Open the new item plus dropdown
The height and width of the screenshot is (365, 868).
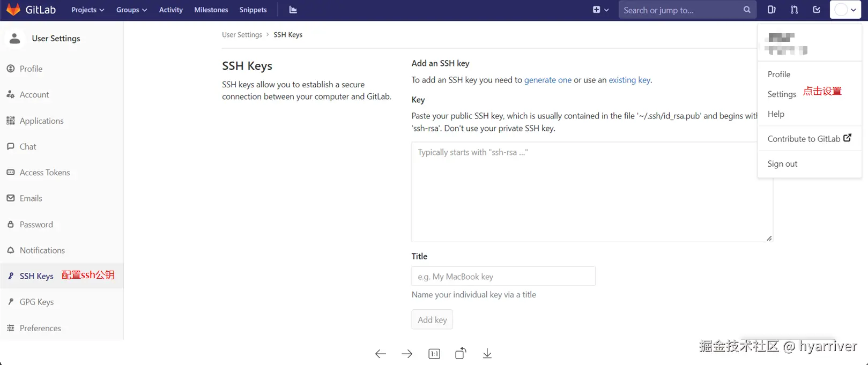tap(600, 10)
